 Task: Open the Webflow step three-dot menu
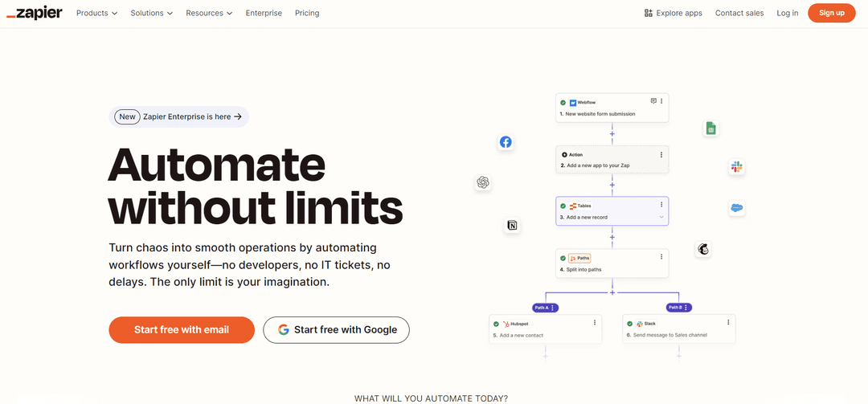click(x=661, y=101)
